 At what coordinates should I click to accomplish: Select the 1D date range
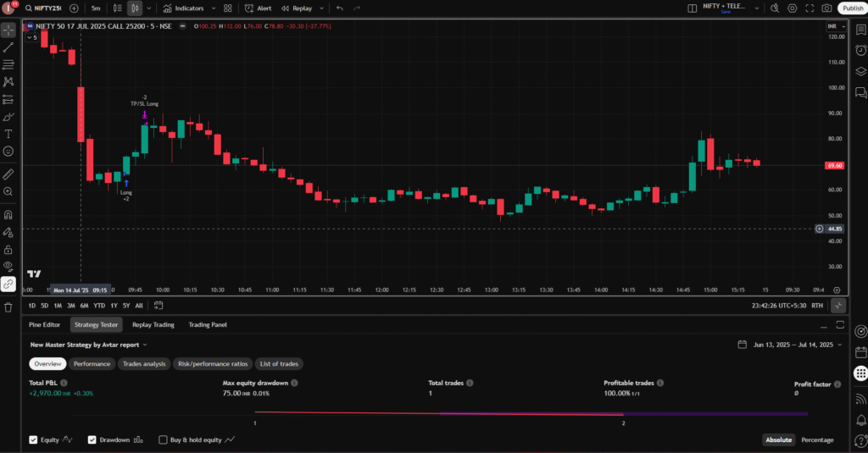[x=31, y=306]
